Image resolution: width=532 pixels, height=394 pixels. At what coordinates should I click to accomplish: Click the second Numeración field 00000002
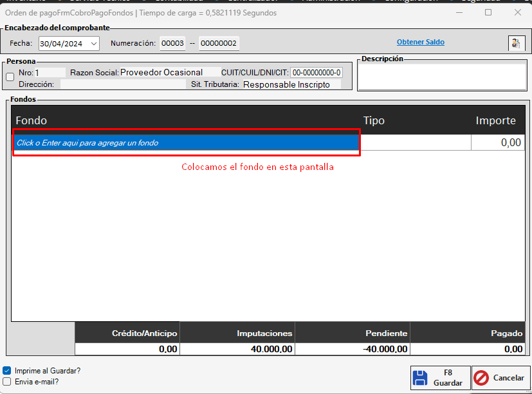[219, 44]
